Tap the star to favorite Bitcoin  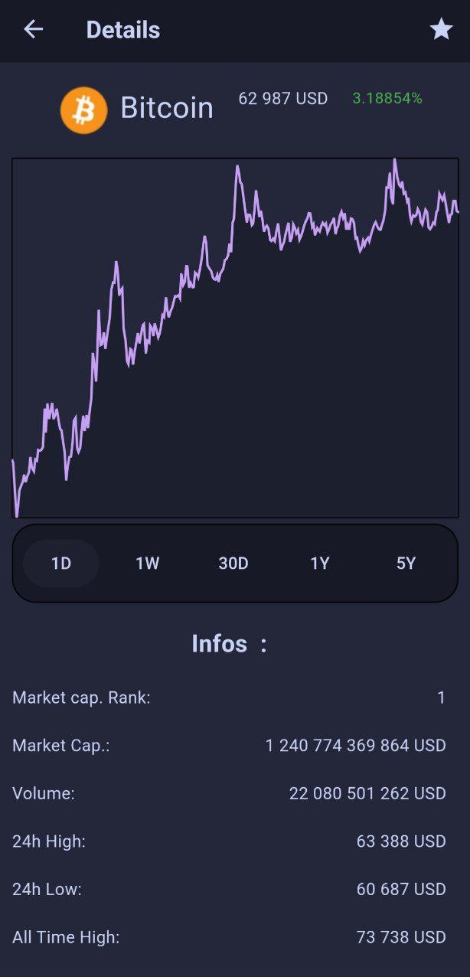click(441, 29)
